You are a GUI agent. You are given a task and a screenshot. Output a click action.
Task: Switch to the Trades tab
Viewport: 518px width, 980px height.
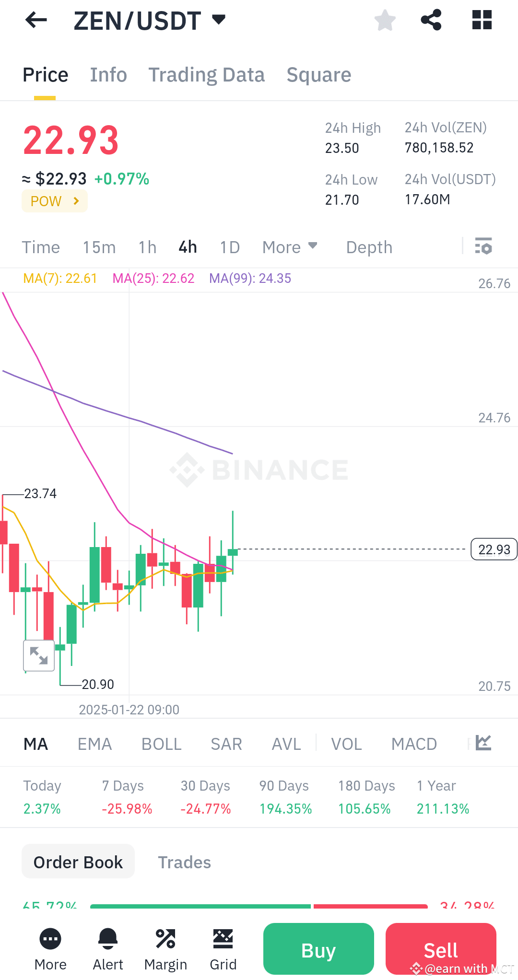tap(184, 862)
